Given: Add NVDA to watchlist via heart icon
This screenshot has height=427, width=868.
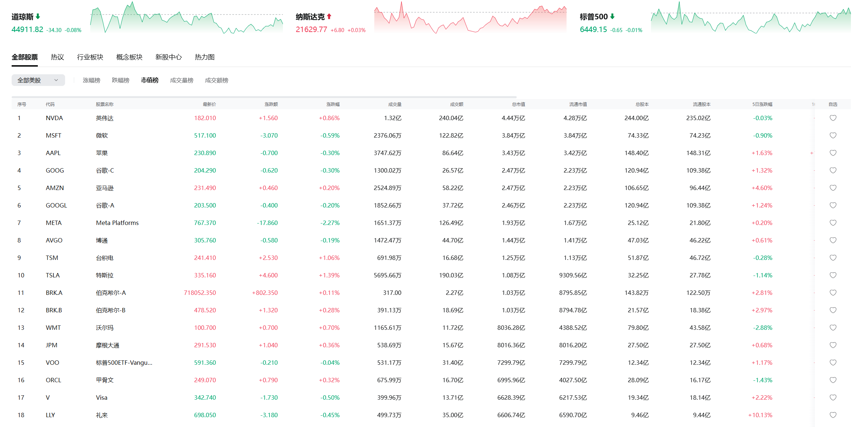Looking at the screenshot, I should pos(833,118).
